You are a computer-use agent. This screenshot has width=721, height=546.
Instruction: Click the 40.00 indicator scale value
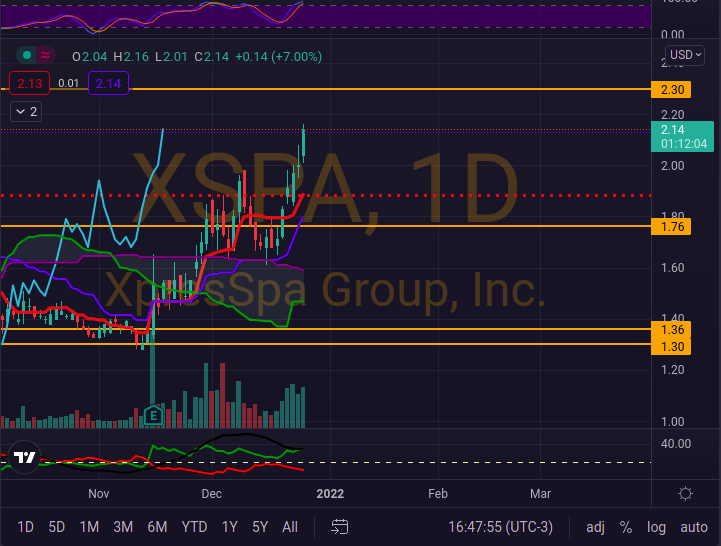point(675,444)
